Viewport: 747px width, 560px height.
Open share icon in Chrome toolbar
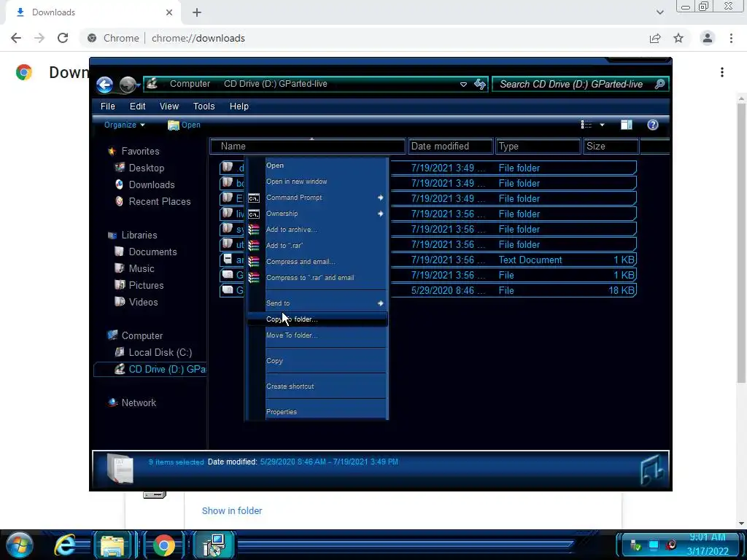[655, 38]
